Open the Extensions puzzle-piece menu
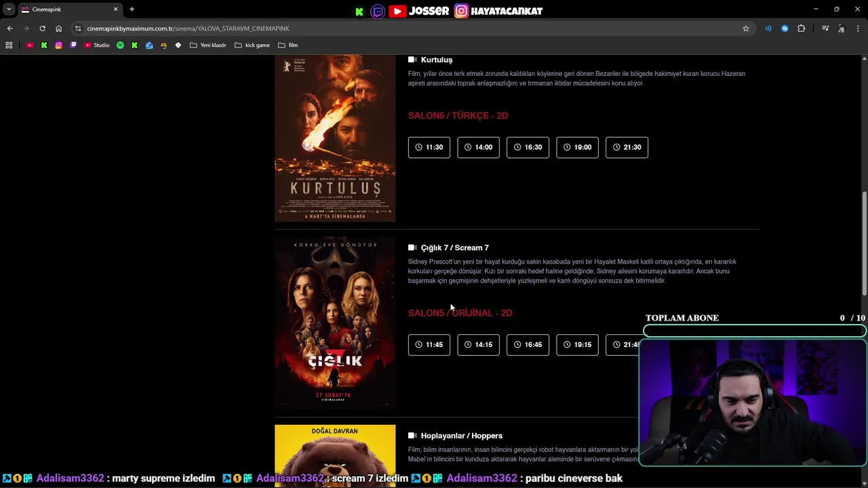 802,28
